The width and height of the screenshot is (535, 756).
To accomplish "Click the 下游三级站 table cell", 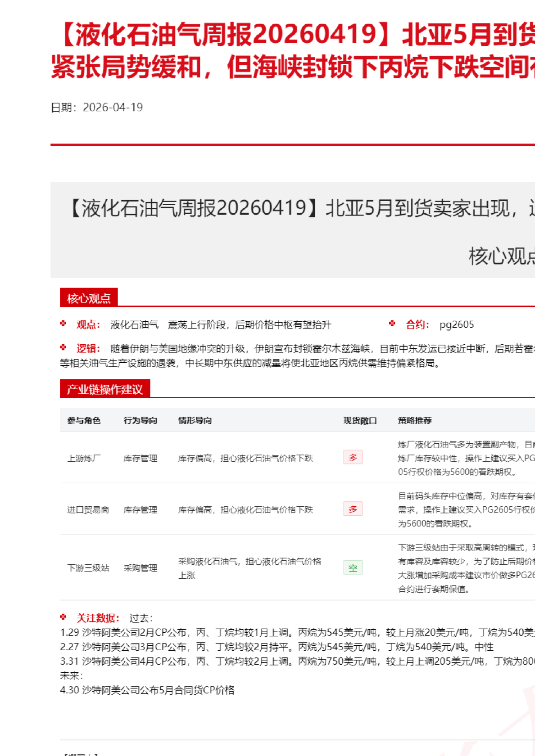I will point(88,568).
